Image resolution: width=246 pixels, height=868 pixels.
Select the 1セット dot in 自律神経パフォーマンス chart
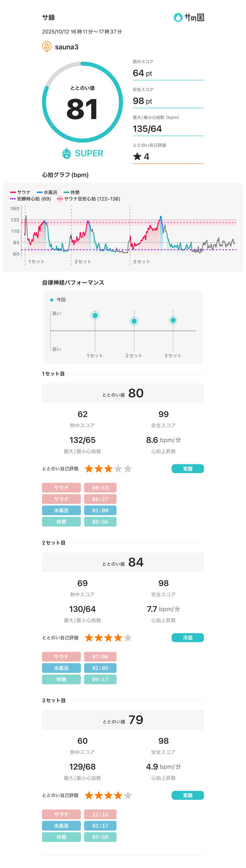click(x=95, y=315)
